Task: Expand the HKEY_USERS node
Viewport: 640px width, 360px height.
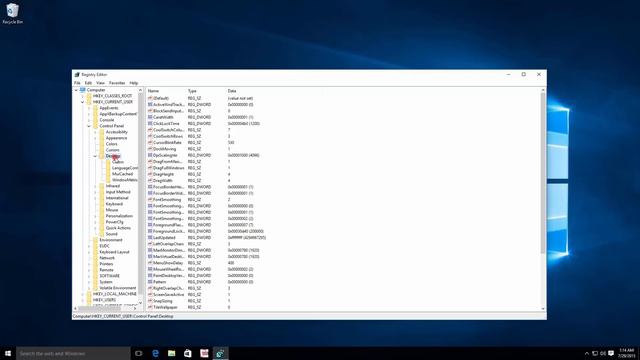Action: click(x=83, y=300)
